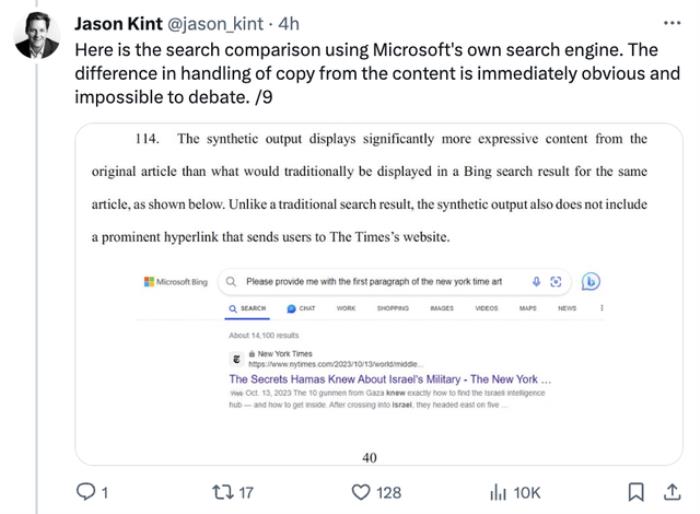Share the tweet via upload arrow icon

tap(672, 492)
